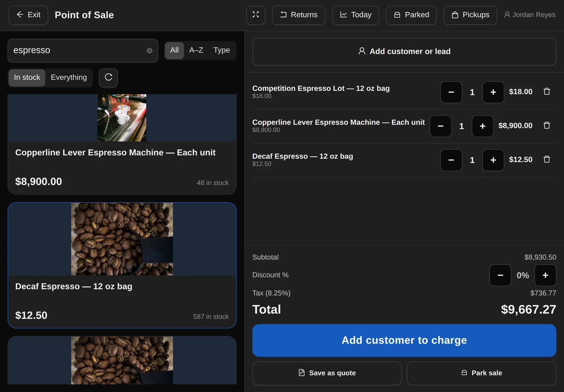Filter to In stock items

click(x=27, y=78)
